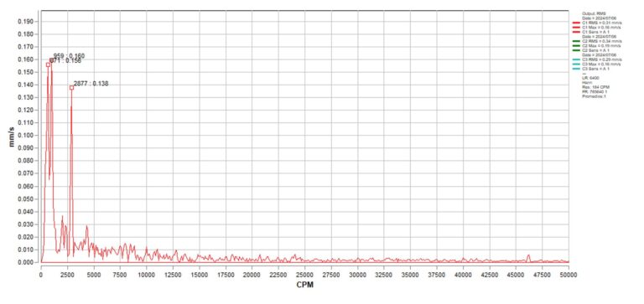The width and height of the screenshot is (644, 304).
Task: Click the 0.000 y-axis label
Action: (25, 263)
